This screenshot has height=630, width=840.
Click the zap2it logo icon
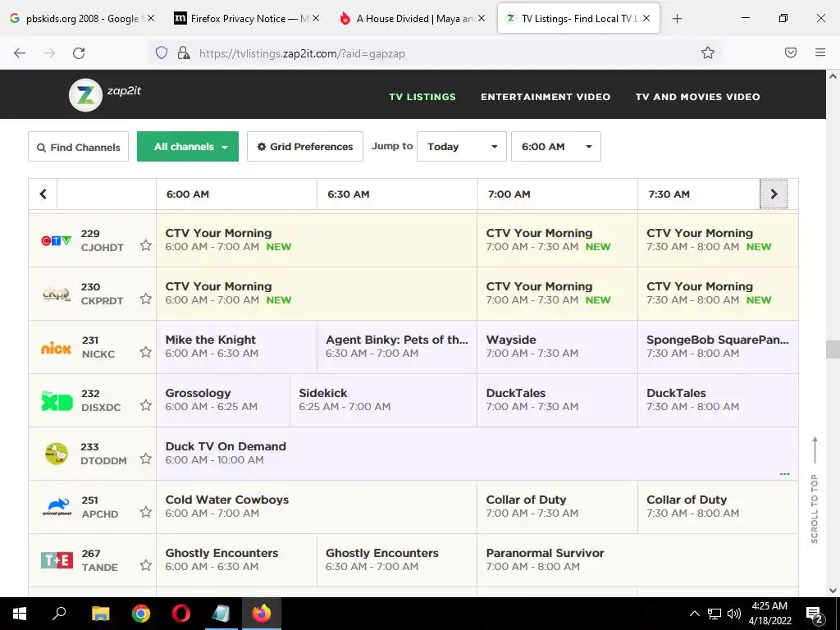coord(85,95)
